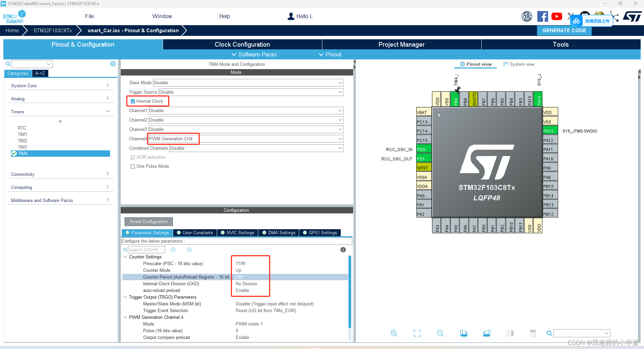Click the pin search magnifier icon

click(x=549, y=333)
